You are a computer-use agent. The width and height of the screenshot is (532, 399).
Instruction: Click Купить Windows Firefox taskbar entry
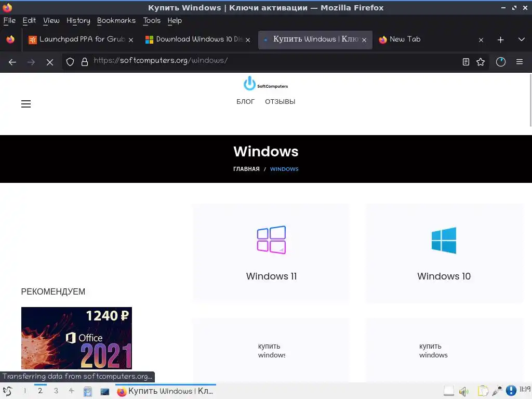tap(166, 391)
